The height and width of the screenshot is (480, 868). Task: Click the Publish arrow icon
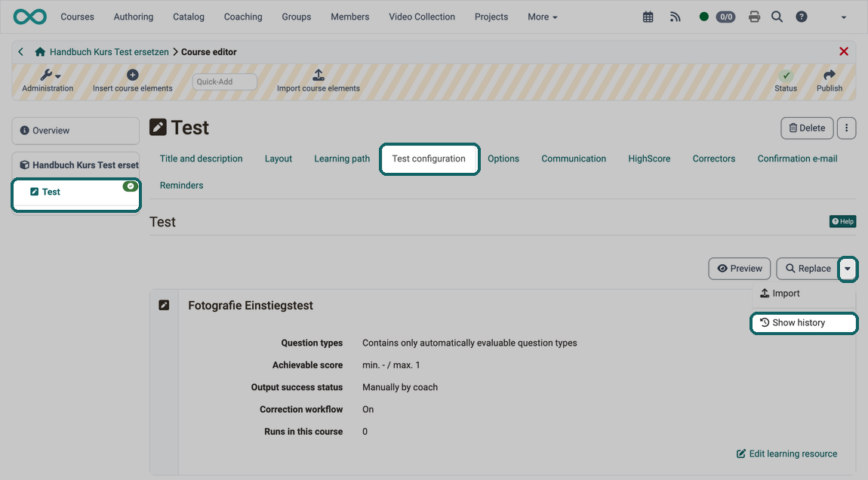point(830,75)
